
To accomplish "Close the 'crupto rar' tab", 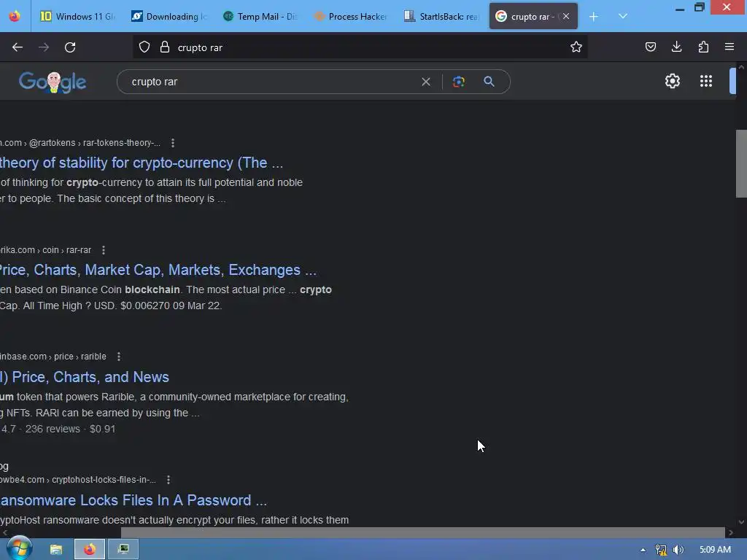I will (566, 16).
